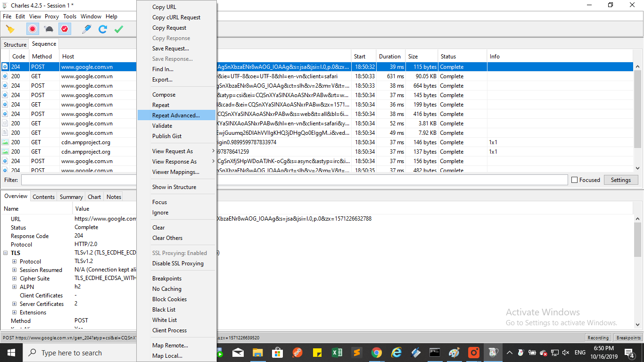Open Command Prompt from the taskbar

click(x=435, y=353)
